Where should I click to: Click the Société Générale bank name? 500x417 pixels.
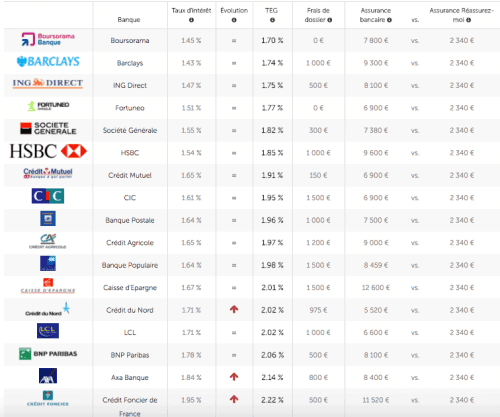pyautogui.click(x=130, y=130)
